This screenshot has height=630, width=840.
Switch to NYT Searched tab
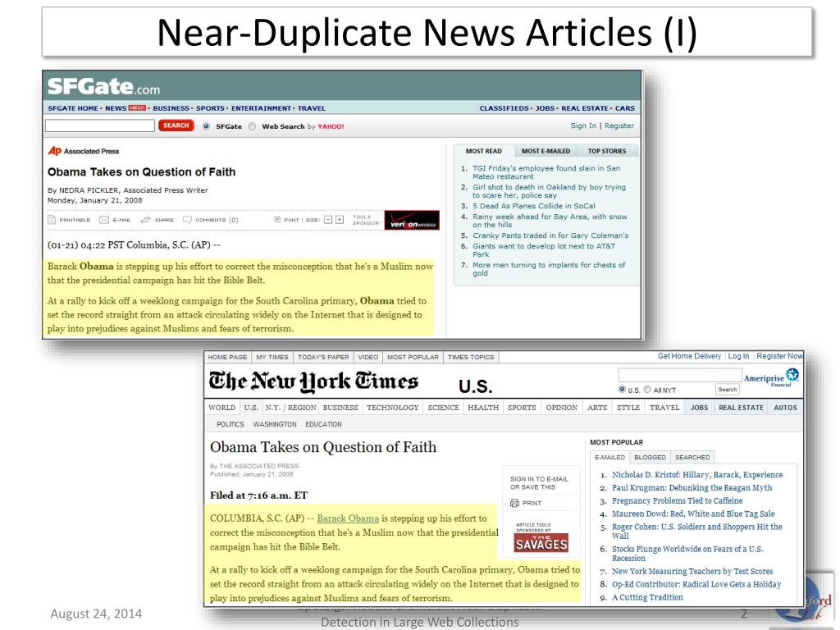692,457
